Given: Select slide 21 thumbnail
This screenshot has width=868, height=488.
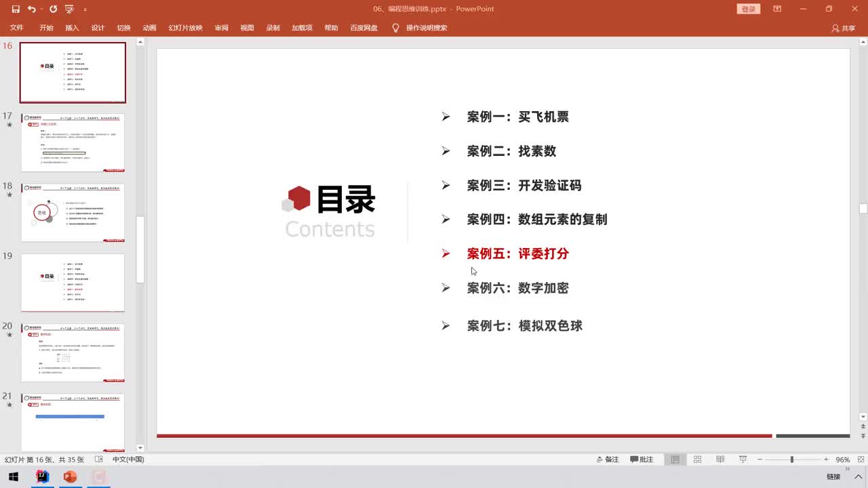Looking at the screenshot, I should (73, 422).
